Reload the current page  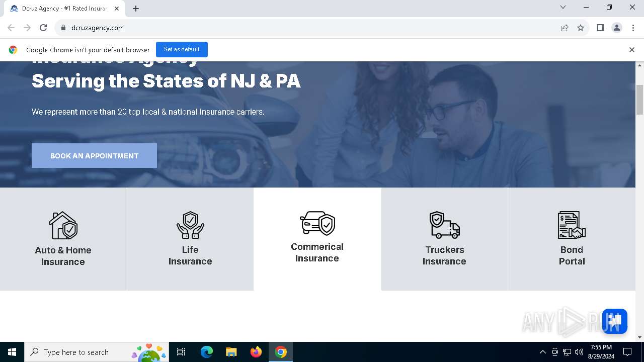[x=43, y=28]
